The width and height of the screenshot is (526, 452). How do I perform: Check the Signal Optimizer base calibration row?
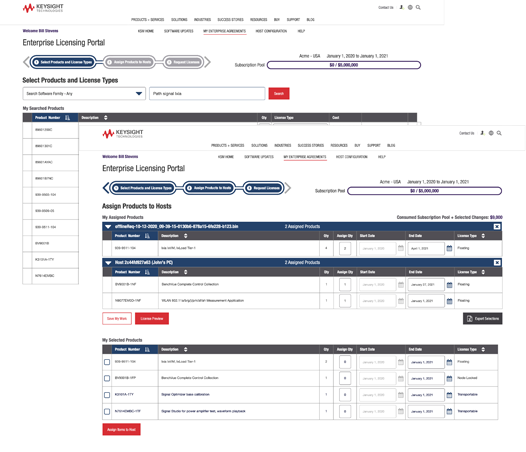pyautogui.click(x=107, y=395)
